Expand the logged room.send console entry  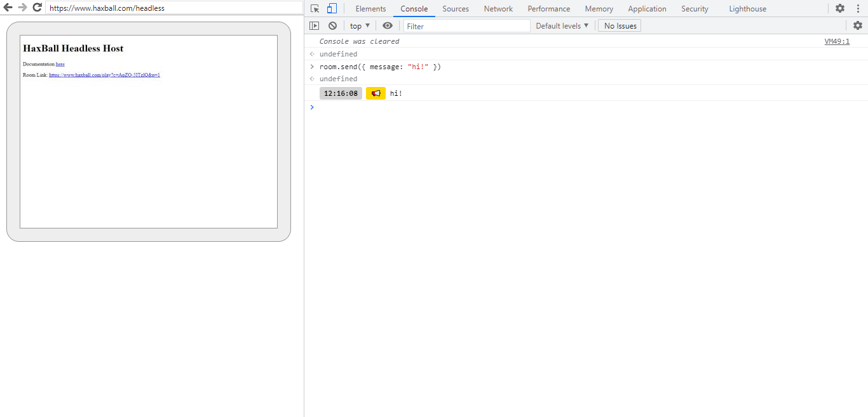pyautogui.click(x=311, y=67)
